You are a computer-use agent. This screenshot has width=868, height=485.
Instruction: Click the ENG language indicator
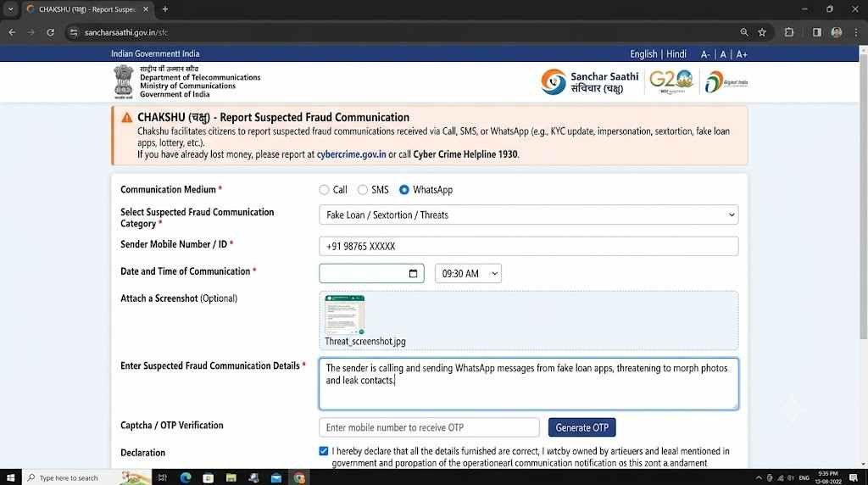click(804, 477)
